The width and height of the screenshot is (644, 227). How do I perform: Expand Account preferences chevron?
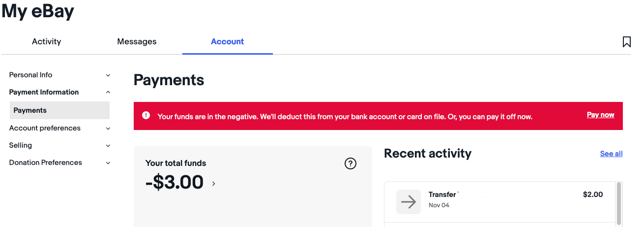pyautogui.click(x=108, y=128)
